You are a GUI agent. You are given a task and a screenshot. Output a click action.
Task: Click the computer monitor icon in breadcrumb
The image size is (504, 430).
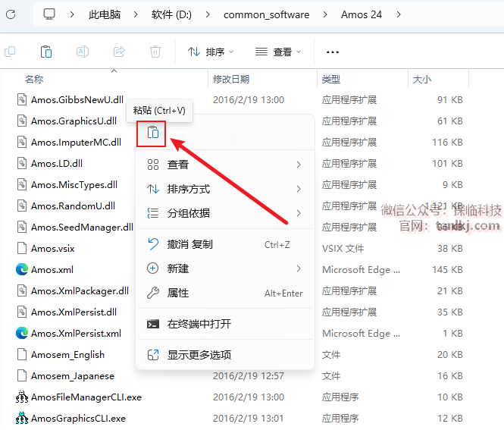coord(49,14)
